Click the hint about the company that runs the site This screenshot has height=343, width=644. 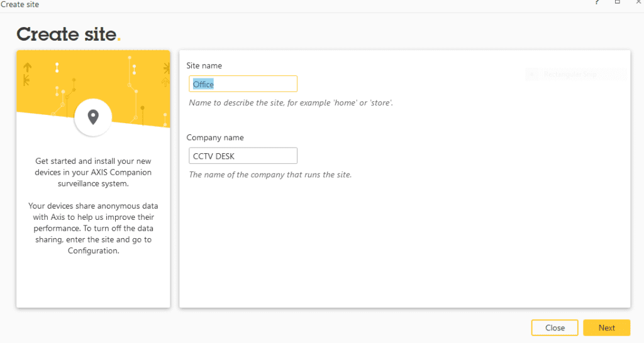270,175
